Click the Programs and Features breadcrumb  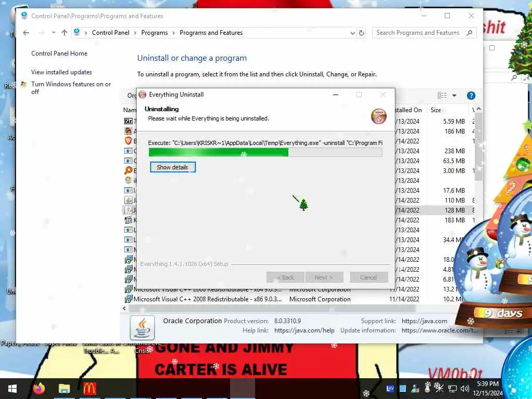point(211,33)
